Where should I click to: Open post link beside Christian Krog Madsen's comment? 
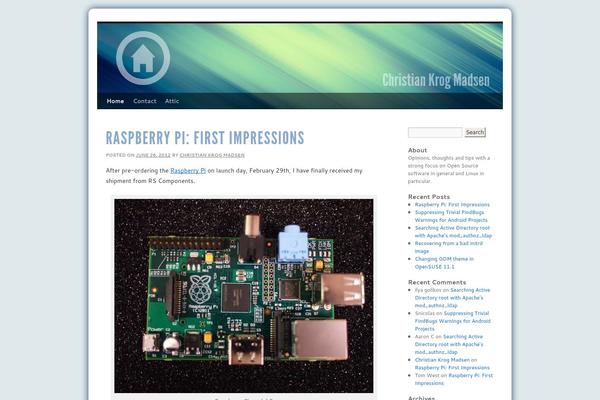tap(452, 368)
